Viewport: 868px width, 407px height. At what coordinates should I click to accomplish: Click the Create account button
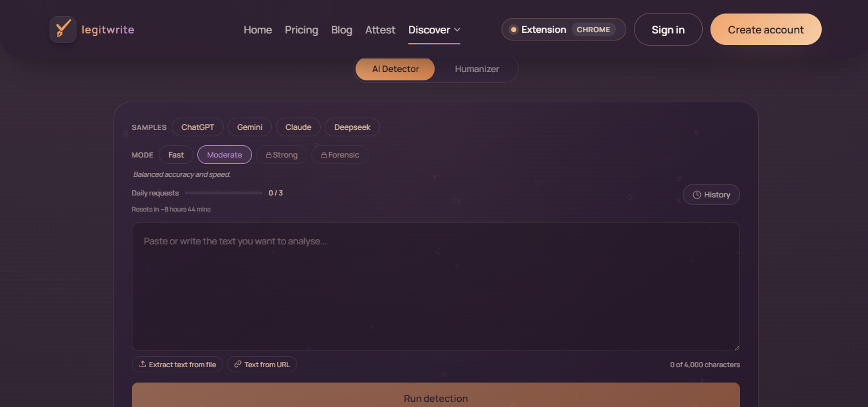coord(766,30)
